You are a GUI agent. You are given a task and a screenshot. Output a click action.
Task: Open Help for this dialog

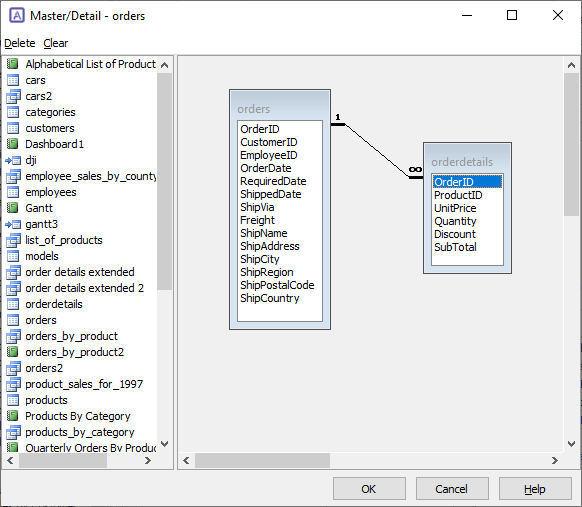click(535, 489)
